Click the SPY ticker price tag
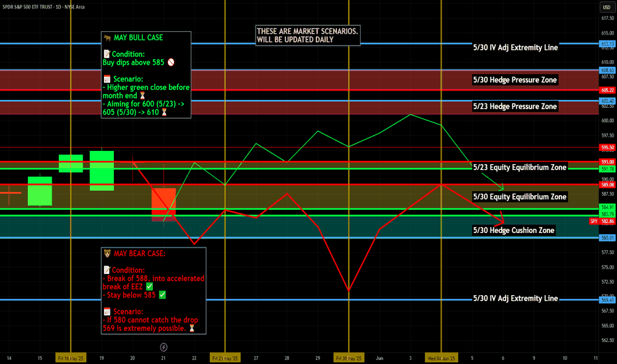Screen dimensions: 617x364 (594, 221)
